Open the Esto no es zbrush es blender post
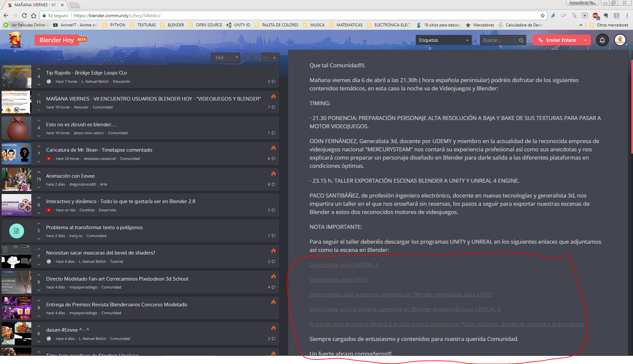Viewport: 633px width, 364px height. [81, 124]
